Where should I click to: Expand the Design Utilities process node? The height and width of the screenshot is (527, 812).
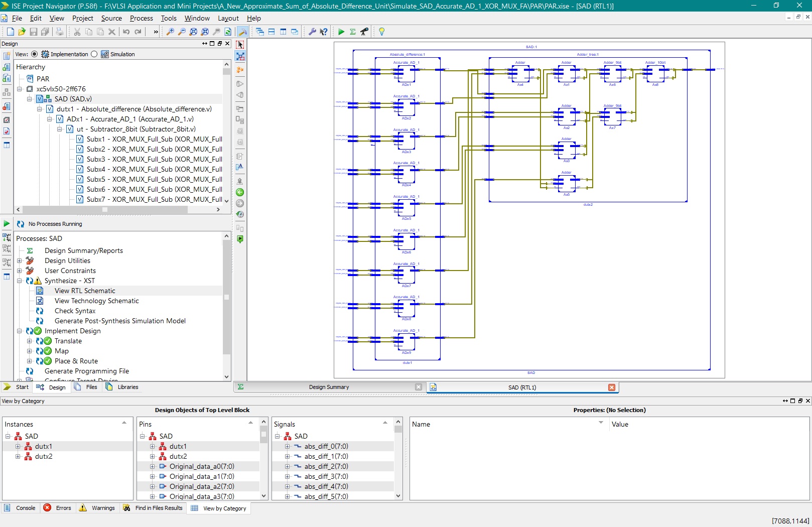click(20, 260)
